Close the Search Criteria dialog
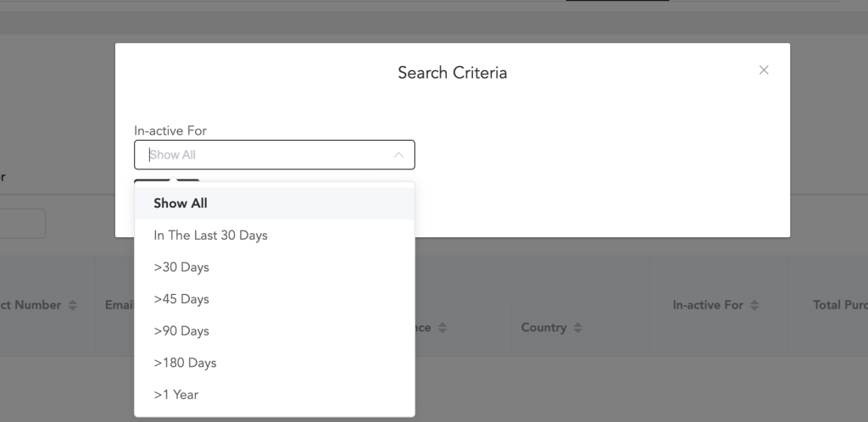Viewport: 868px width, 422px height. [x=764, y=70]
